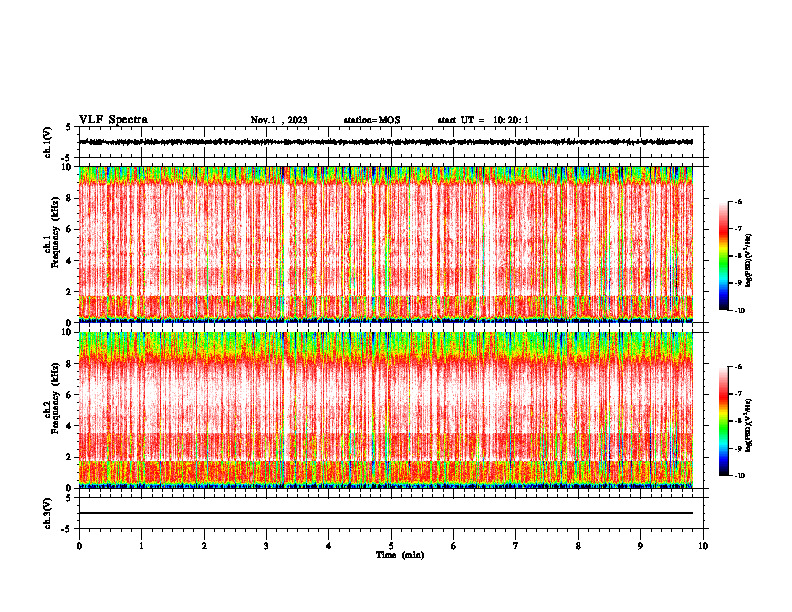Click the ch.1(V) waveform axis label
This screenshot has width=792, height=612.
click(48, 142)
